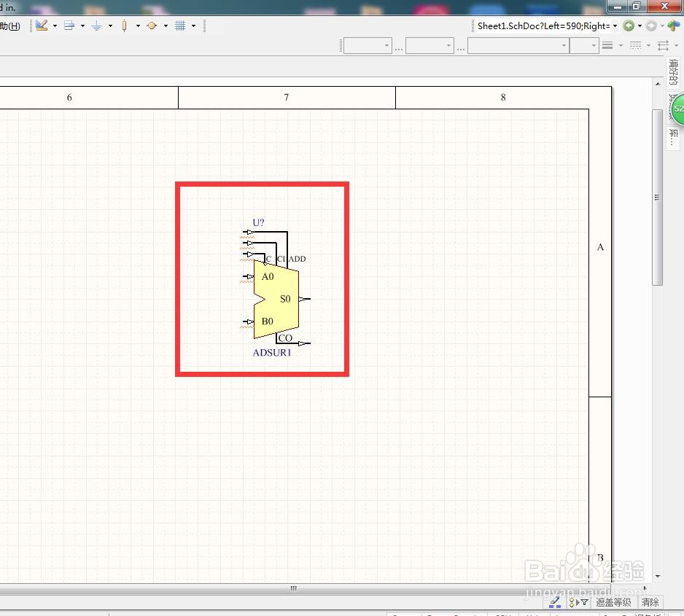
Task: Click the ADD pin label
Action: click(297, 259)
